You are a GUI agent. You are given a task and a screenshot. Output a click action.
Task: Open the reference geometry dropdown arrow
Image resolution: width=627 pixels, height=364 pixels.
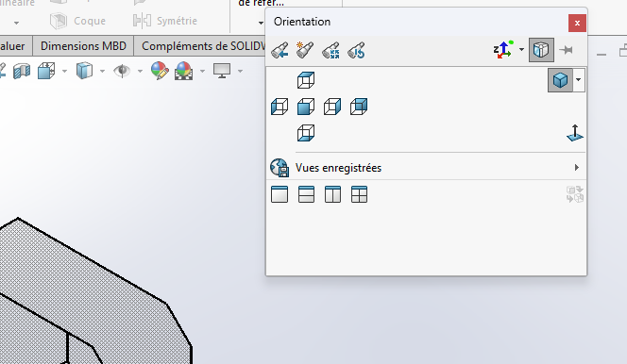(261, 23)
